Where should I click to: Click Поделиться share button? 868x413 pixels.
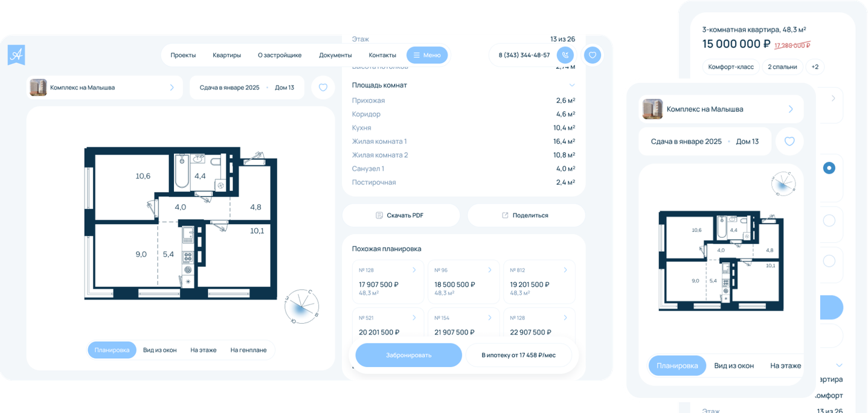(x=526, y=216)
